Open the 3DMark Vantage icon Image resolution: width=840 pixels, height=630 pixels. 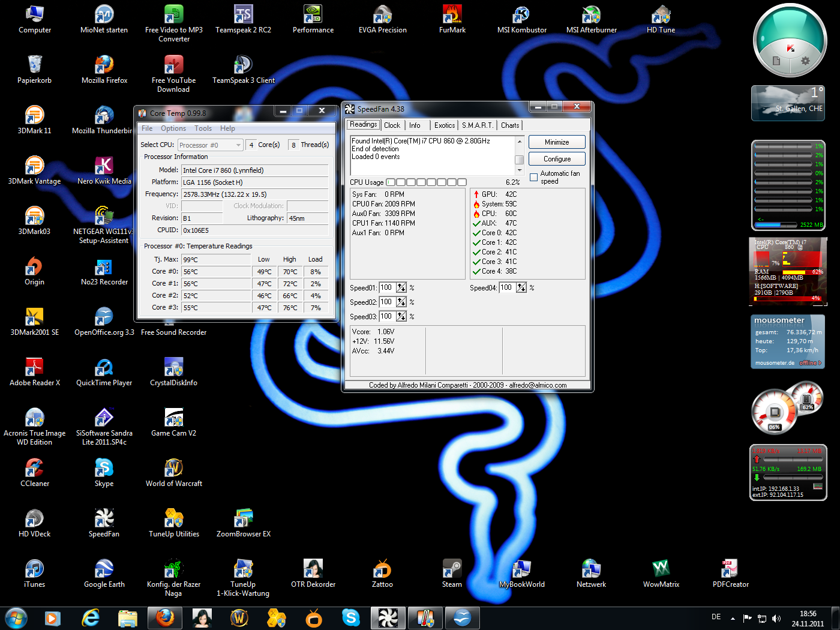pos(34,170)
